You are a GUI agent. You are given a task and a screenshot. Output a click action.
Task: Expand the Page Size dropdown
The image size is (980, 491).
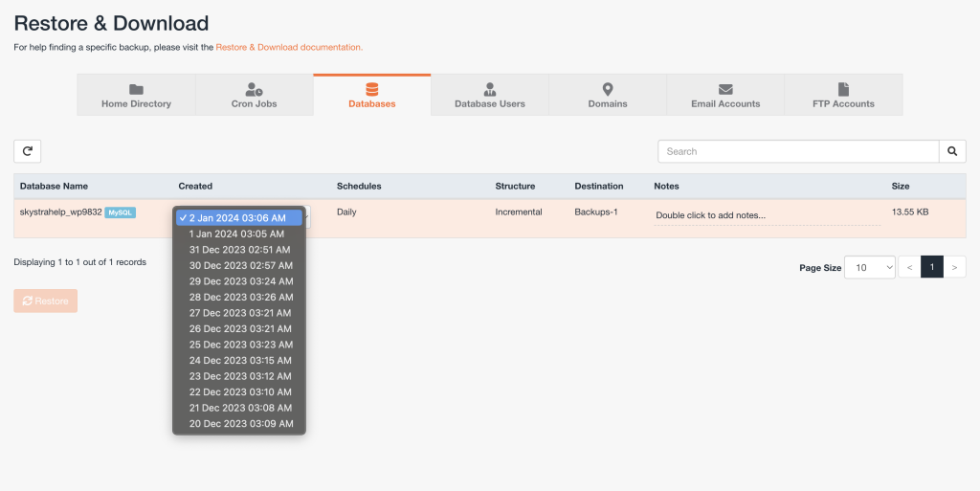tap(871, 268)
